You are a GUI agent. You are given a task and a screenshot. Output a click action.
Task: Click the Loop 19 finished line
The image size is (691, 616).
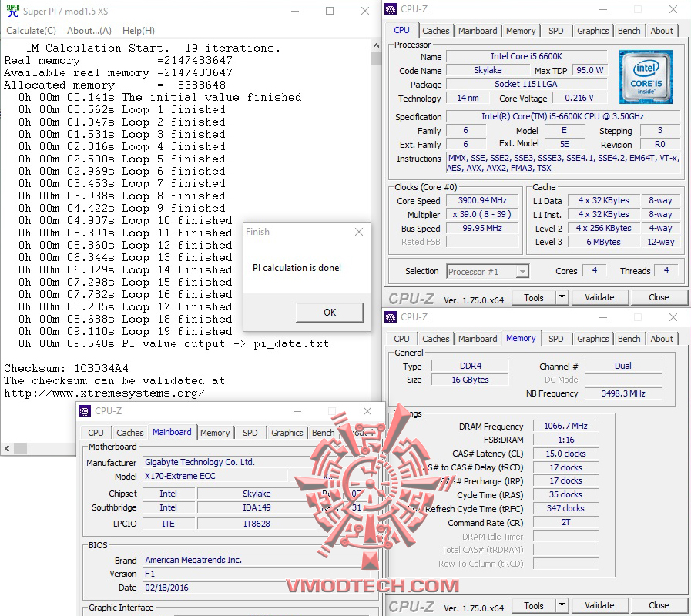pos(125,331)
